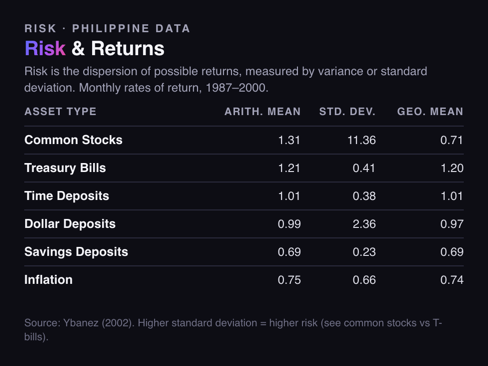Click the 'STD. DEV.' column header

347,111
